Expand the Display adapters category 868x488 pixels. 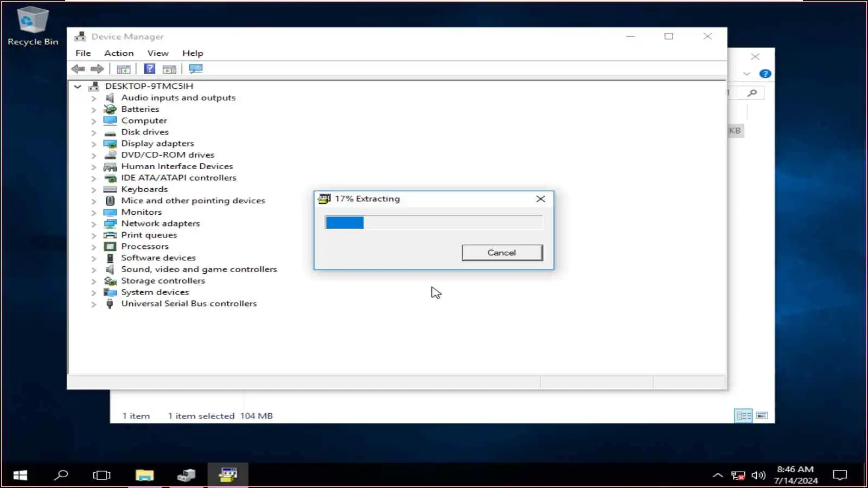94,144
